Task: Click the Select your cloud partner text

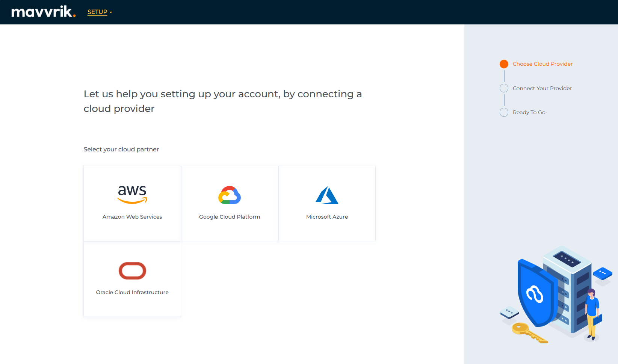Action: point(121,149)
